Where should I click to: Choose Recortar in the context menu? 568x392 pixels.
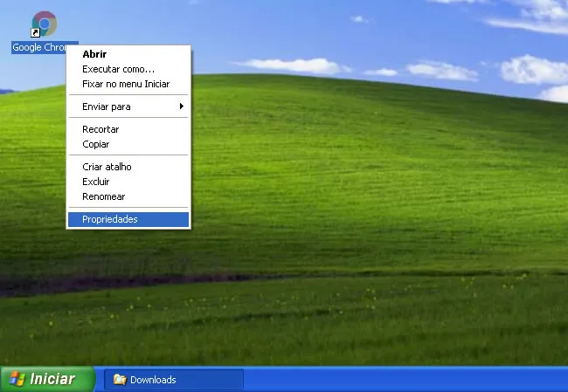(100, 129)
